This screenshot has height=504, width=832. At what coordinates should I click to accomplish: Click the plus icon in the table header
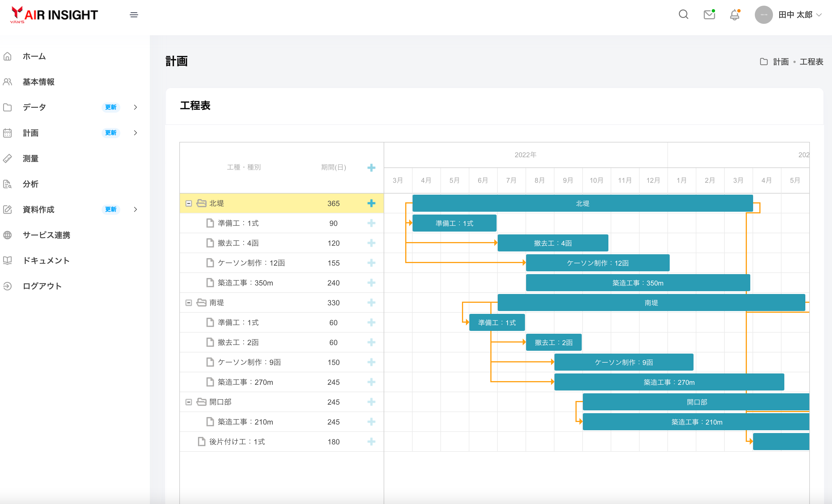pyautogui.click(x=371, y=167)
